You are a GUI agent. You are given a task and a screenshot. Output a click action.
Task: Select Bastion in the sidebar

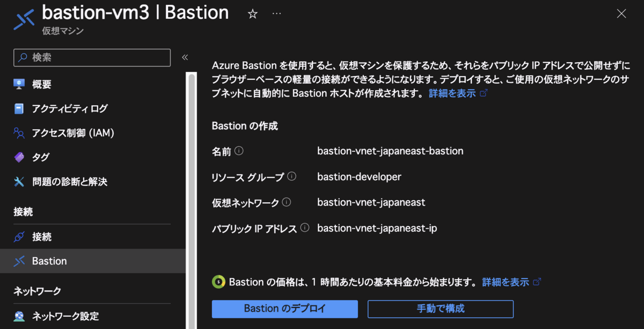[92, 261]
